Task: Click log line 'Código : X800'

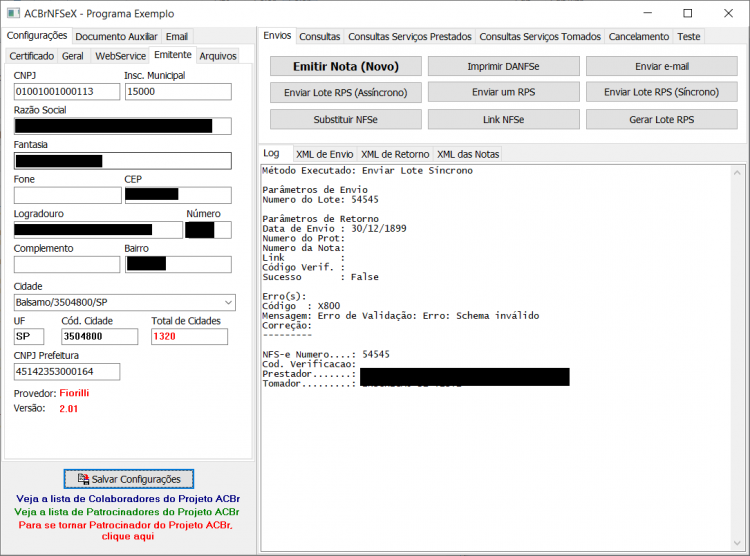Action: tap(301, 306)
